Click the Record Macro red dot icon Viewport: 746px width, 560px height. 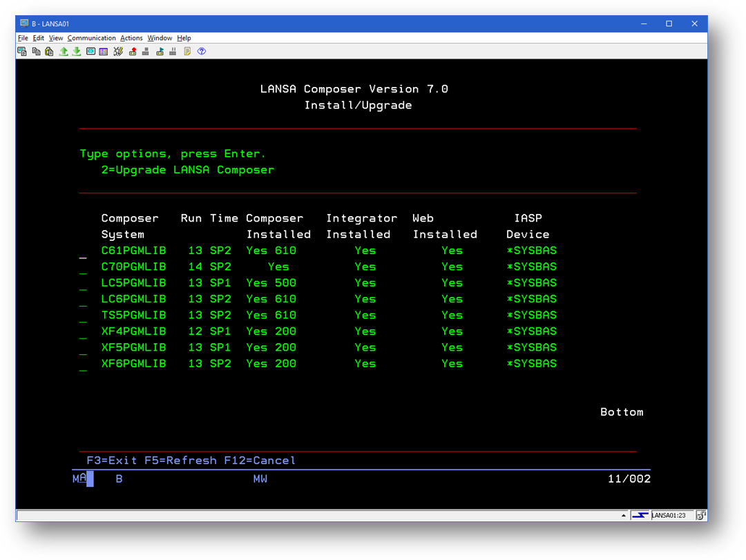tap(133, 51)
